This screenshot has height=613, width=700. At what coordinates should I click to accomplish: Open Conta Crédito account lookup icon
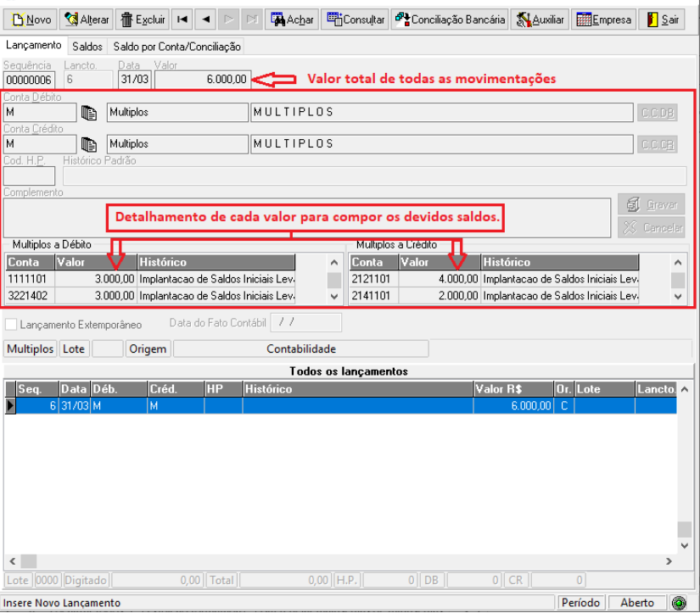click(89, 144)
